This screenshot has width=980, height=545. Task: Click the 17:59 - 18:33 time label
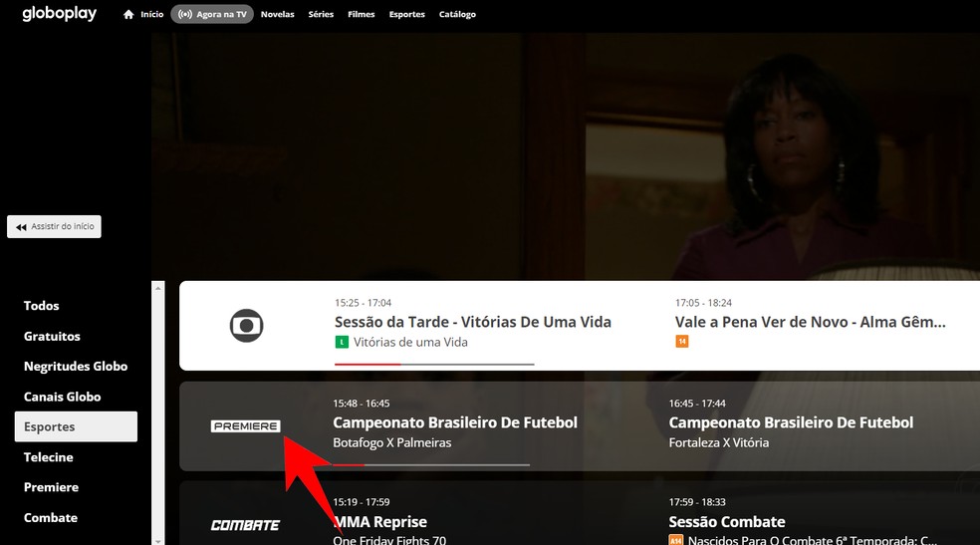tap(697, 502)
